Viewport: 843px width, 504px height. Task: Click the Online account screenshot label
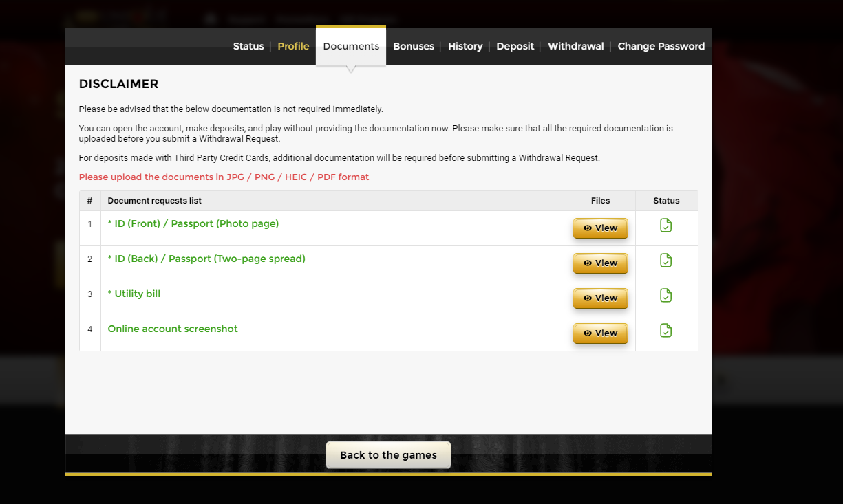coord(173,329)
